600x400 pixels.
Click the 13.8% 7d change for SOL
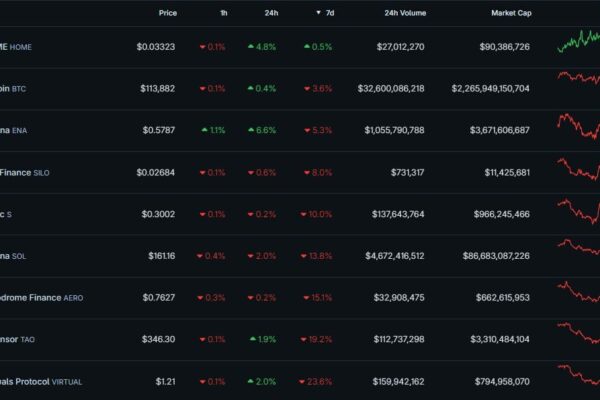tap(316, 256)
